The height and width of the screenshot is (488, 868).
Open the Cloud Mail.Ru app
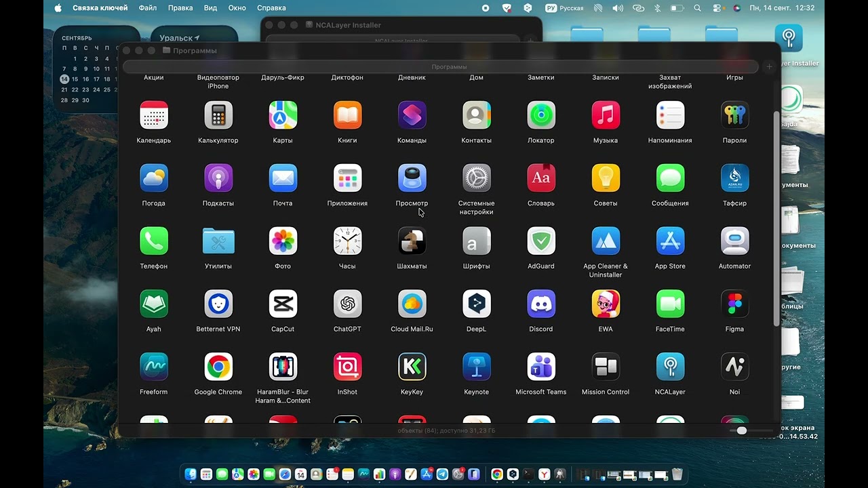[x=412, y=304]
